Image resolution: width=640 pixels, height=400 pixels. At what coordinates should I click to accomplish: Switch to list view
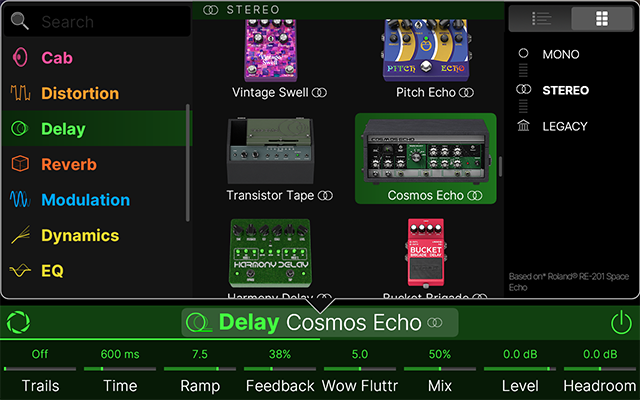[x=540, y=18]
